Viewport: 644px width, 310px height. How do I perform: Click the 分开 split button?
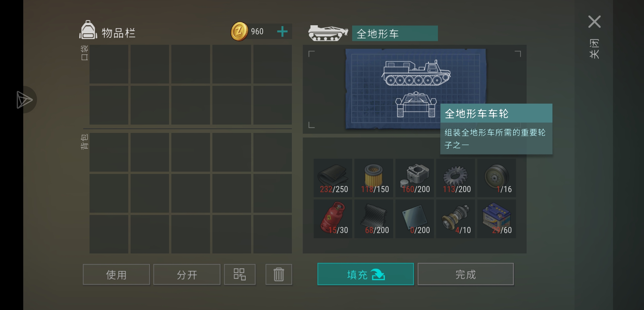187,274
